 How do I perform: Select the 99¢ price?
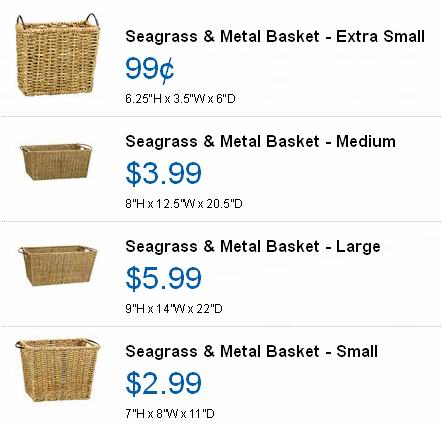[x=150, y=69]
